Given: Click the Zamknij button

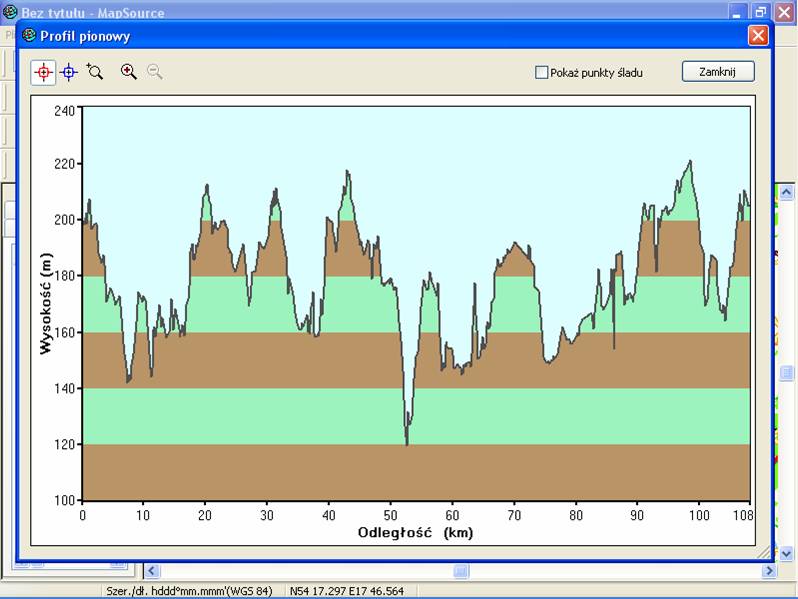Looking at the screenshot, I should click(718, 72).
